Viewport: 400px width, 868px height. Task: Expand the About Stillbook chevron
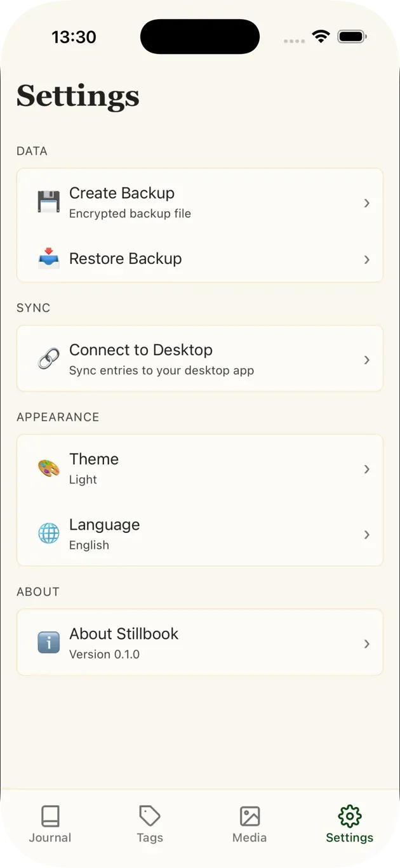pos(367,643)
